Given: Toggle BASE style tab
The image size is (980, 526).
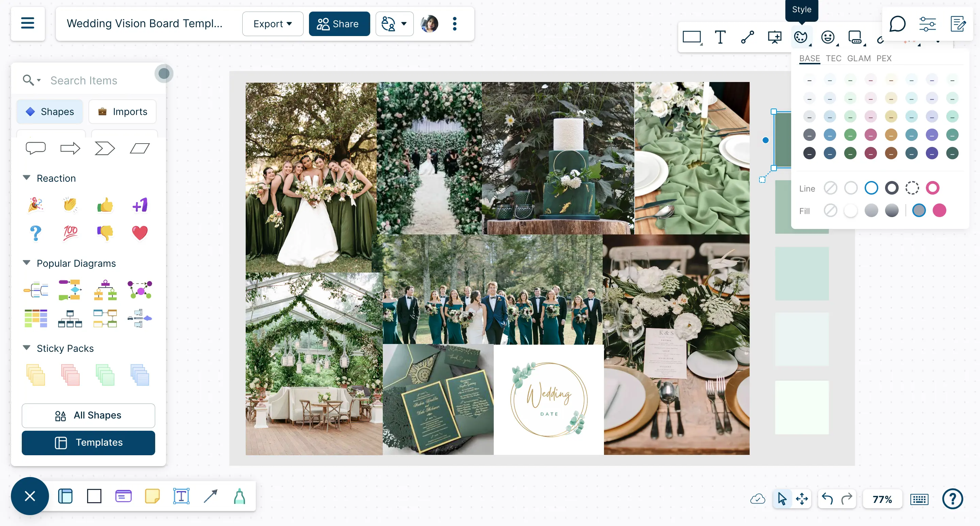Looking at the screenshot, I should [810, 57].
